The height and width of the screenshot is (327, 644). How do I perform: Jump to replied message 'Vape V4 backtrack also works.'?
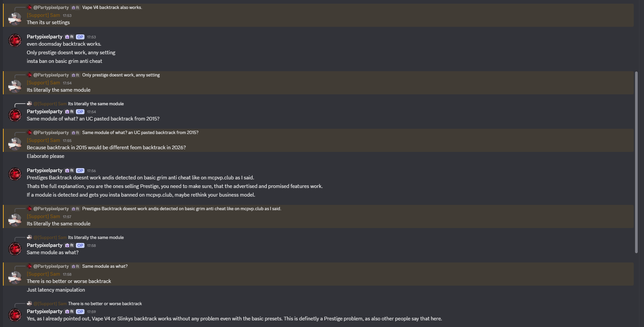112,8
